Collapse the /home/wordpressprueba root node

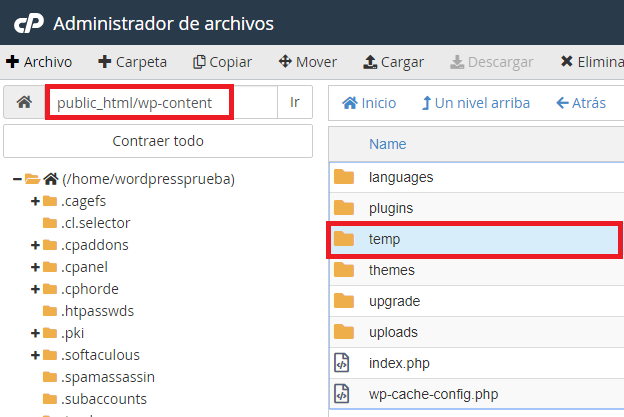click(x=17, y=179)
